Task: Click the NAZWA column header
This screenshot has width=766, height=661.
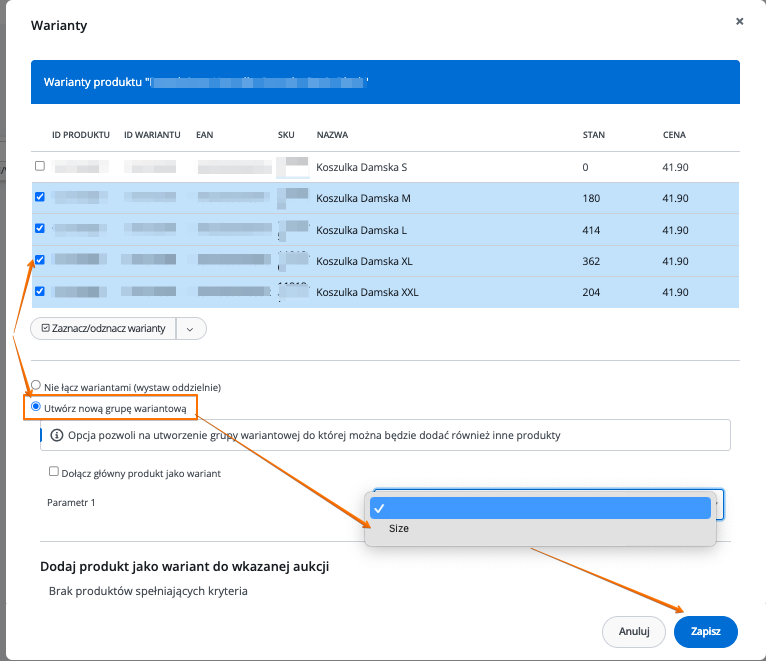Action: pyautogui.click(x=332, y=135)
